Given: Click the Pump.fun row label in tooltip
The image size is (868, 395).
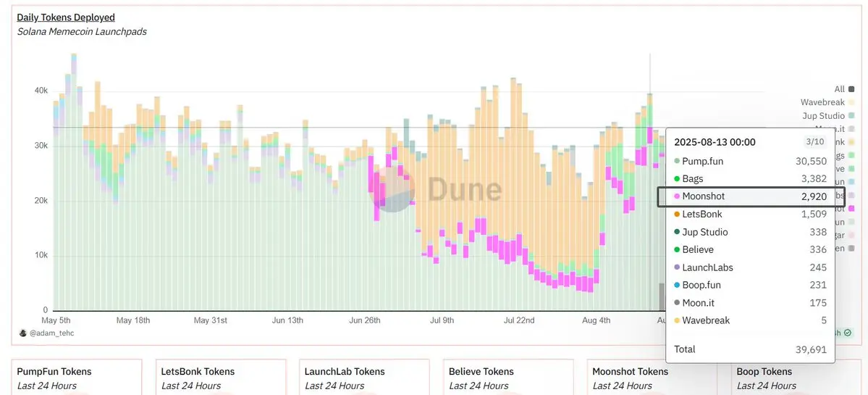Looking at the screenshot, I should coord(702,161).
